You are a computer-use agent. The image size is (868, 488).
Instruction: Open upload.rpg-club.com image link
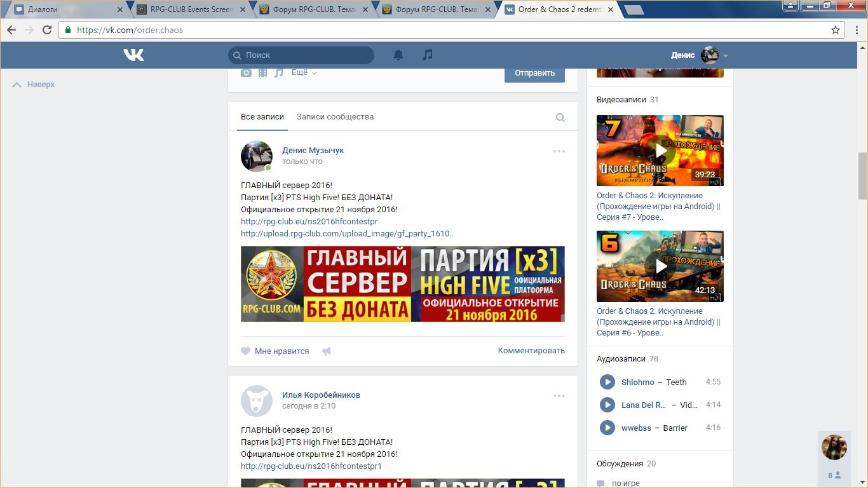click(347, 234)
